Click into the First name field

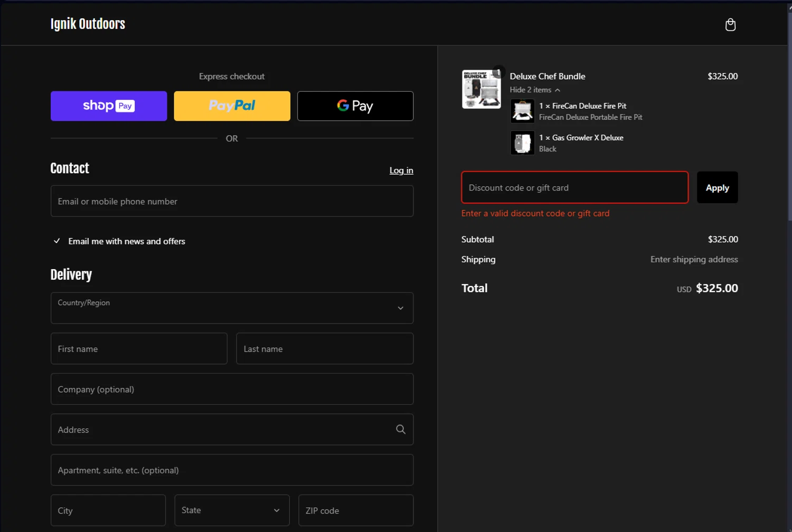pos(139,349)
